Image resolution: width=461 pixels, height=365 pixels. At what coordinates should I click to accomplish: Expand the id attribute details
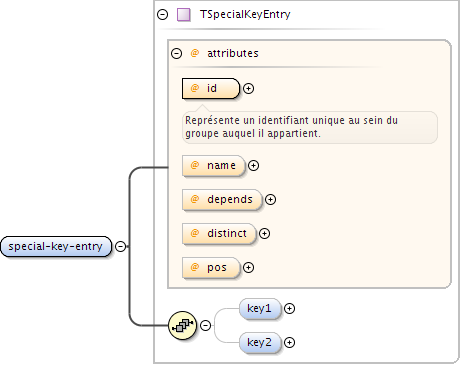pos(248,88)
